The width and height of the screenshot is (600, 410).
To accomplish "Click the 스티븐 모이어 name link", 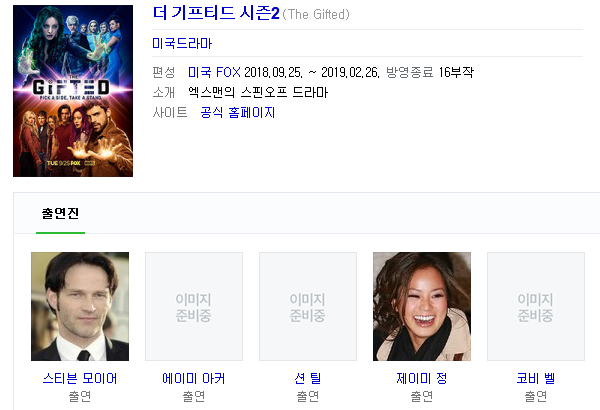I will click(80, 378).
